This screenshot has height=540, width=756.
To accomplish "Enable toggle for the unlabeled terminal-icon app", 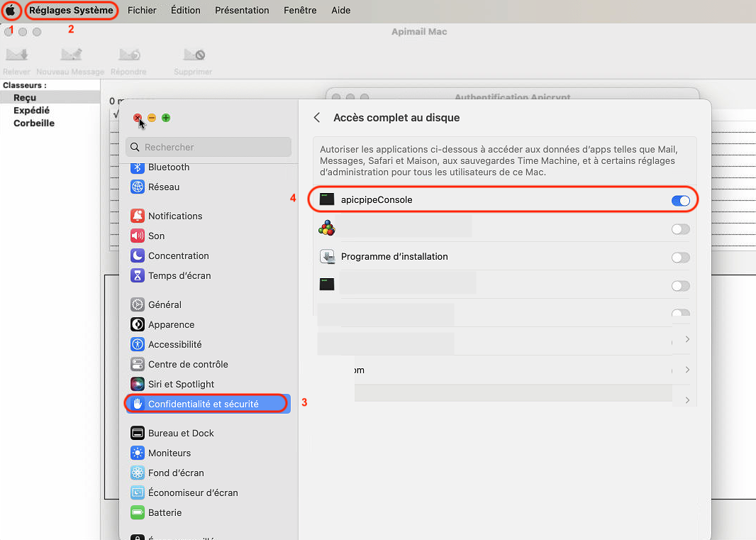I will tap(680, 286).
